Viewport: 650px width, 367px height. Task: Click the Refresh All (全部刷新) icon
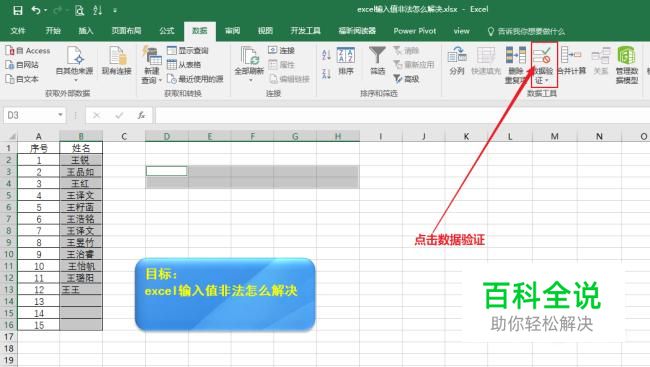[249, 55]
